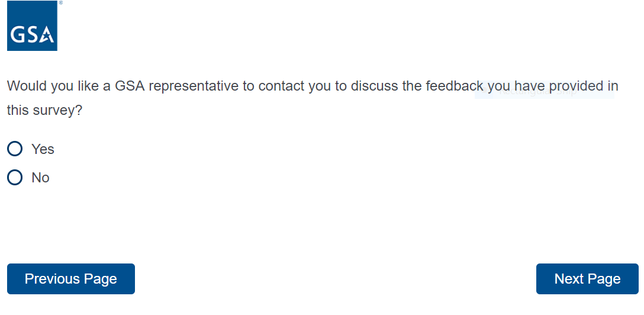Advance the survey with Next Page
This screenshot has height=315, width=644.
[x=587, y=279]
